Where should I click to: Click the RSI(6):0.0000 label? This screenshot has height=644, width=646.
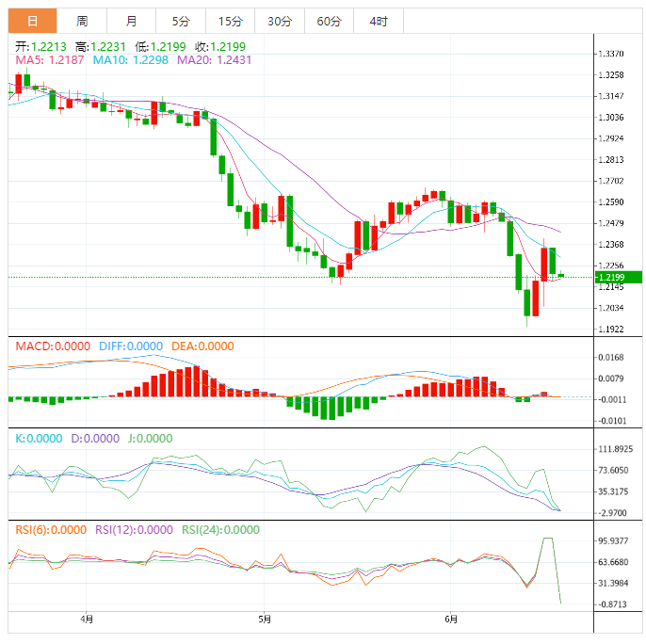[51, 530]
